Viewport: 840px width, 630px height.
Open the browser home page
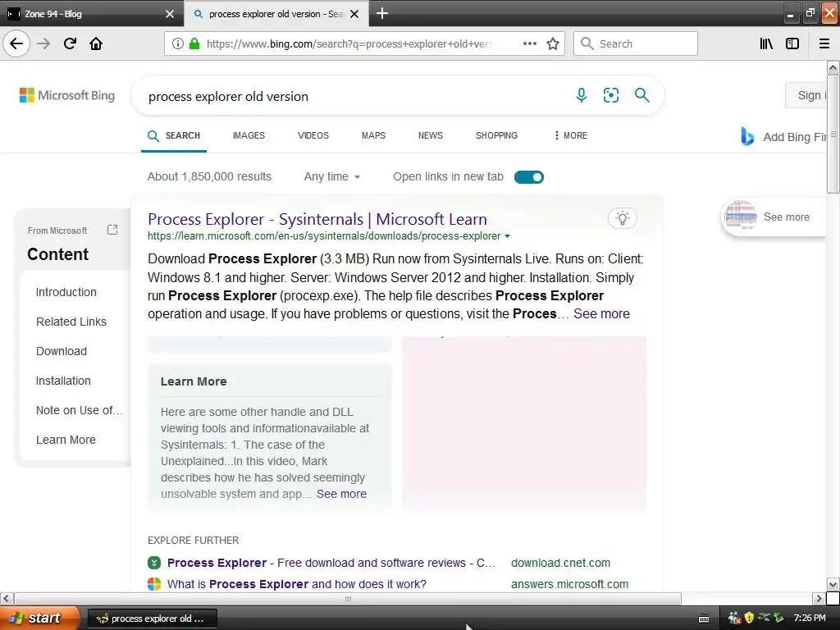[x=96, y=43]
